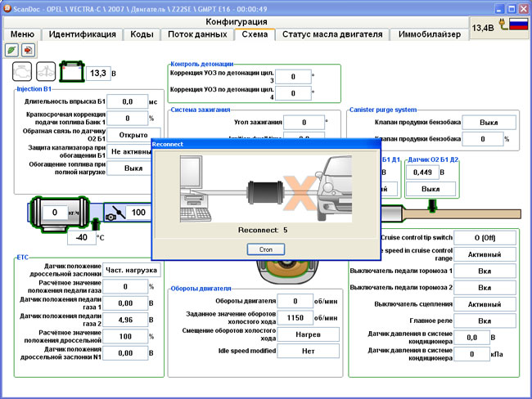Click the red arrow export toolbar icon

pos(27,49)
